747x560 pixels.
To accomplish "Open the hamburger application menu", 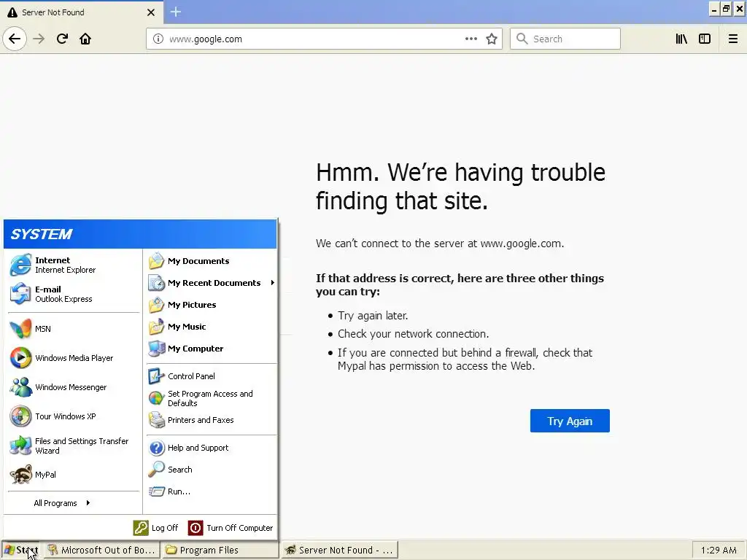I will tap(732, 39).
